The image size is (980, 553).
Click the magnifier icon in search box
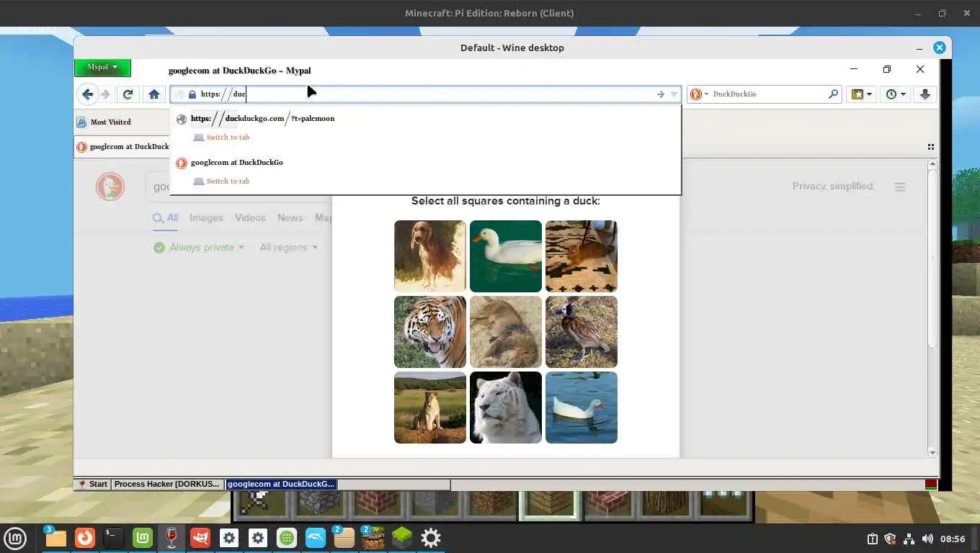coord(834,94)
